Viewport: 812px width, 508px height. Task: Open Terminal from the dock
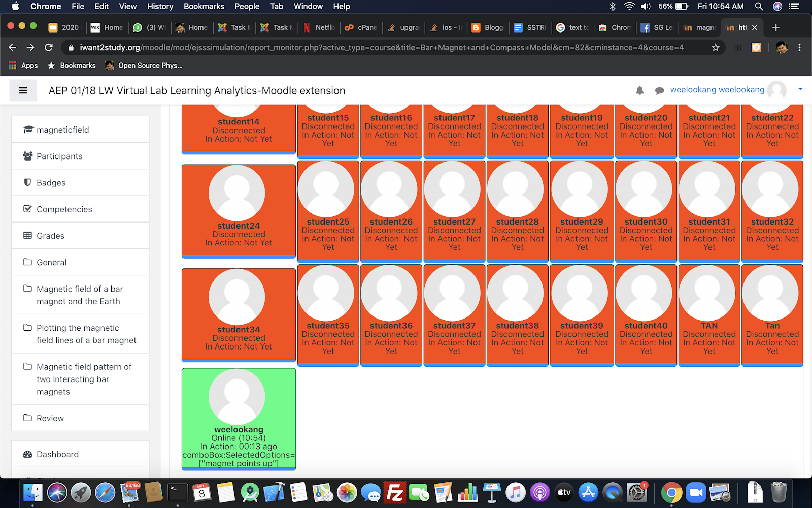point(178,492)
